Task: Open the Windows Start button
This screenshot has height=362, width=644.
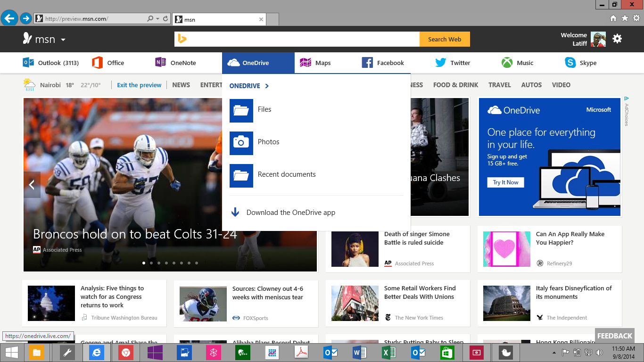Action: tap(11, 353)
